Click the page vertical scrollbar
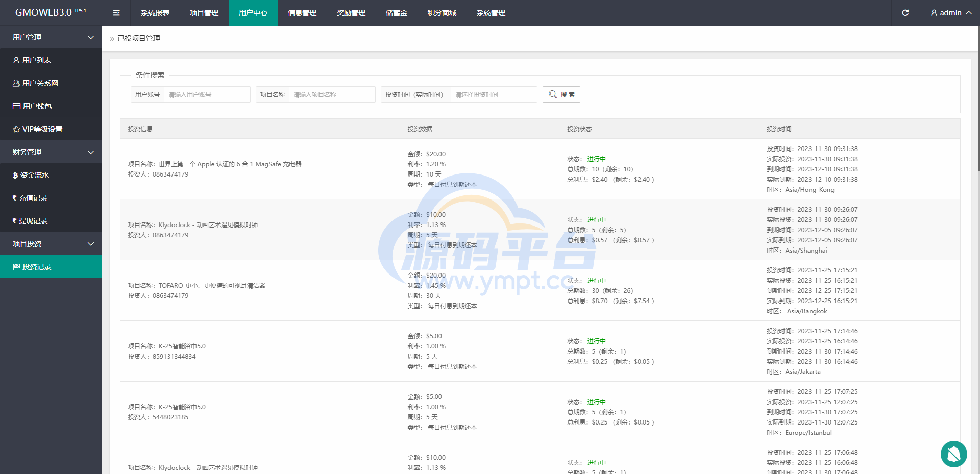980x474 pixels. [x=978, y=99]
